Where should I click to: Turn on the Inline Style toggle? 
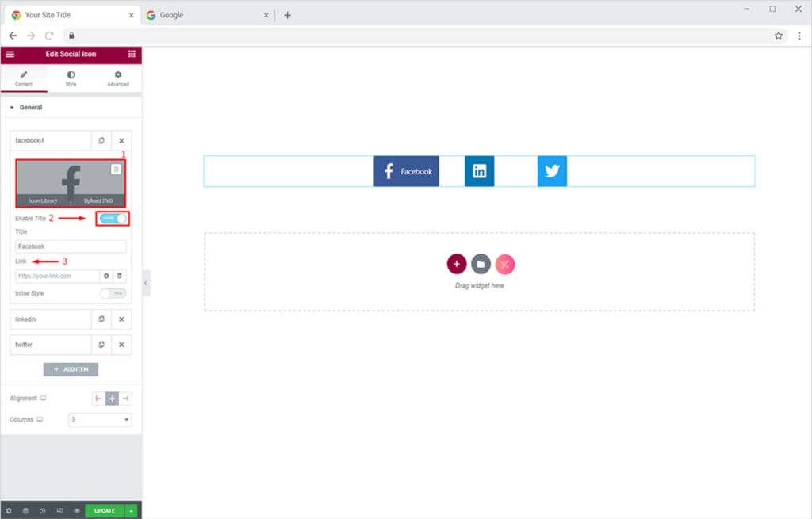[x=113, y=293]
